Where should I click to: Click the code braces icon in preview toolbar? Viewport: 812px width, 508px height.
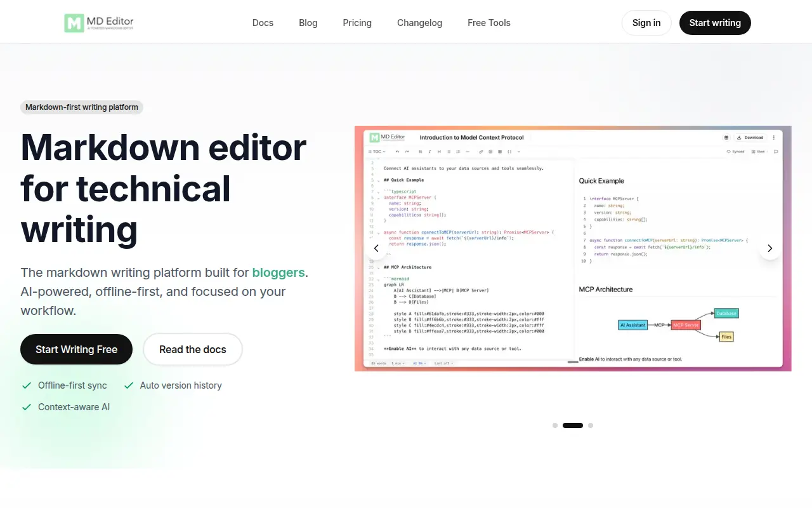coord(509,152)
